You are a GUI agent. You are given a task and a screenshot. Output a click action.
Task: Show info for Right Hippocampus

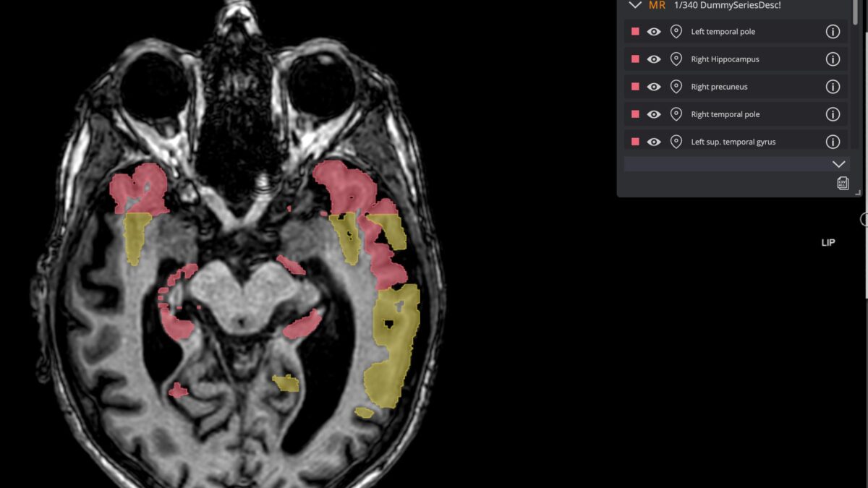point(833,59)
